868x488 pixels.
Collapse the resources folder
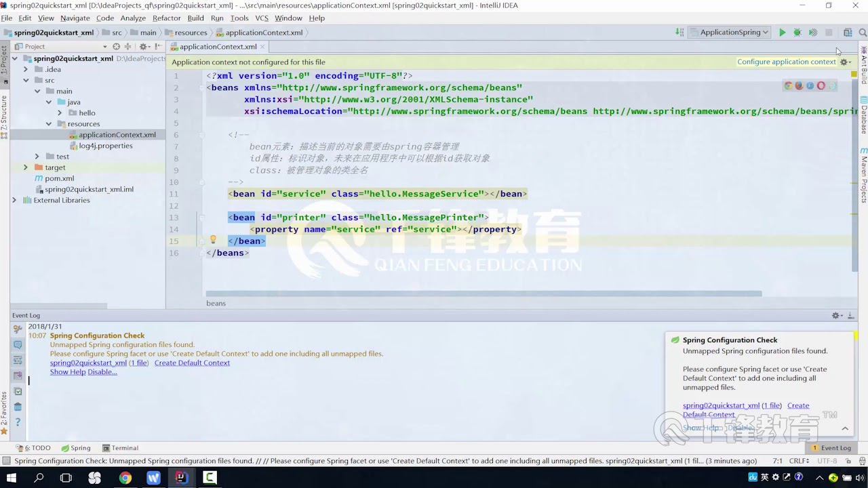[49, 123]
